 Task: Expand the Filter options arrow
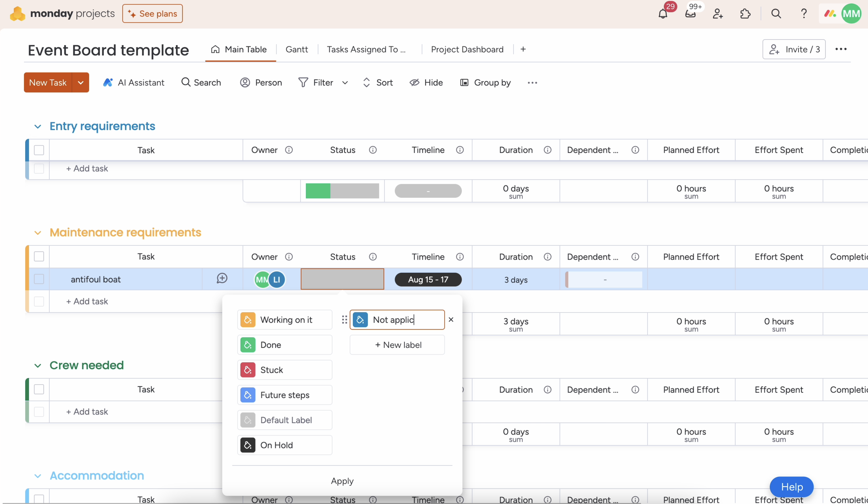point(345,83)
